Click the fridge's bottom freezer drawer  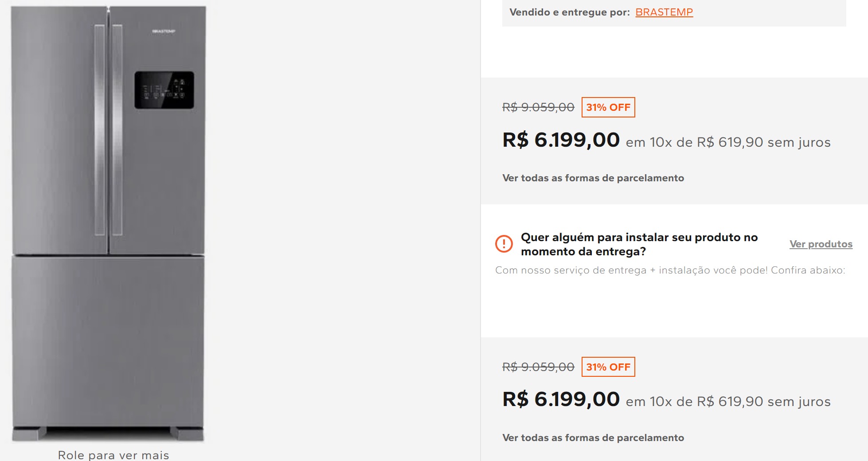click(x=108, y=341)
